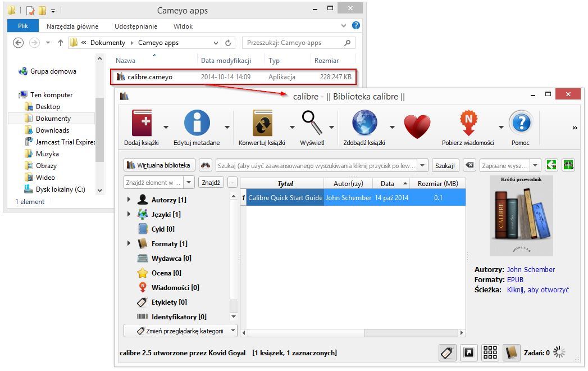Open the Zdobądź książki dropdown arrow
Screen dimensions: 588x371
coord(392,128)
